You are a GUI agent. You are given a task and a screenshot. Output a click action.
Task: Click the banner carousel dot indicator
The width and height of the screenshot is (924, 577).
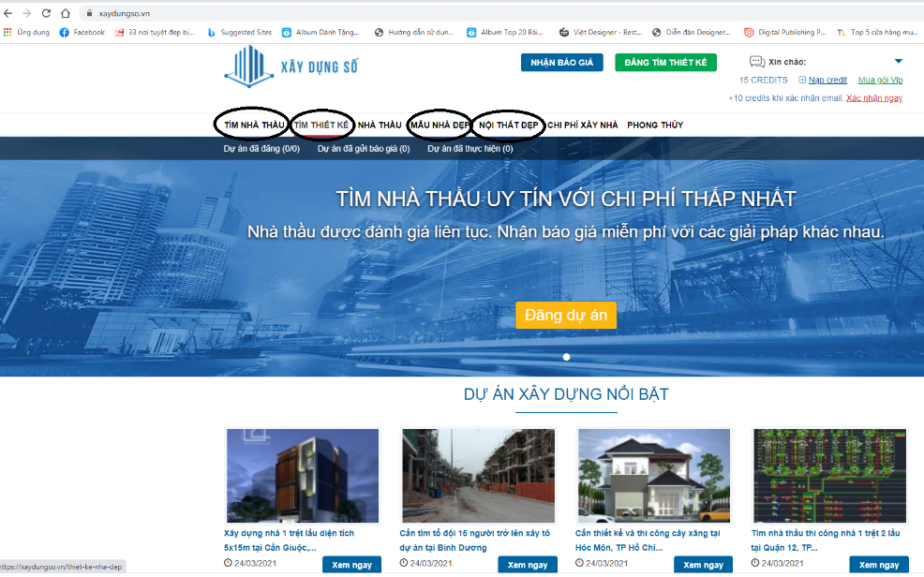[x=566, y=357]
